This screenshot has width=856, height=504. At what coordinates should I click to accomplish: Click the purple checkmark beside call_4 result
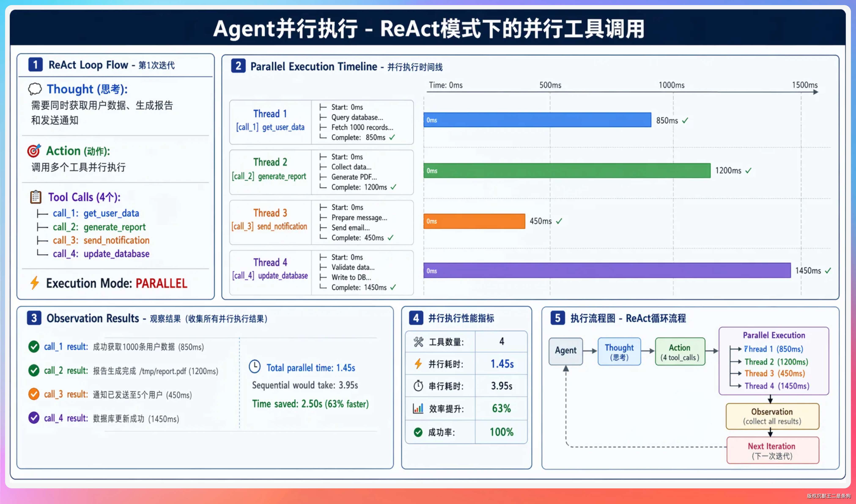34,418
